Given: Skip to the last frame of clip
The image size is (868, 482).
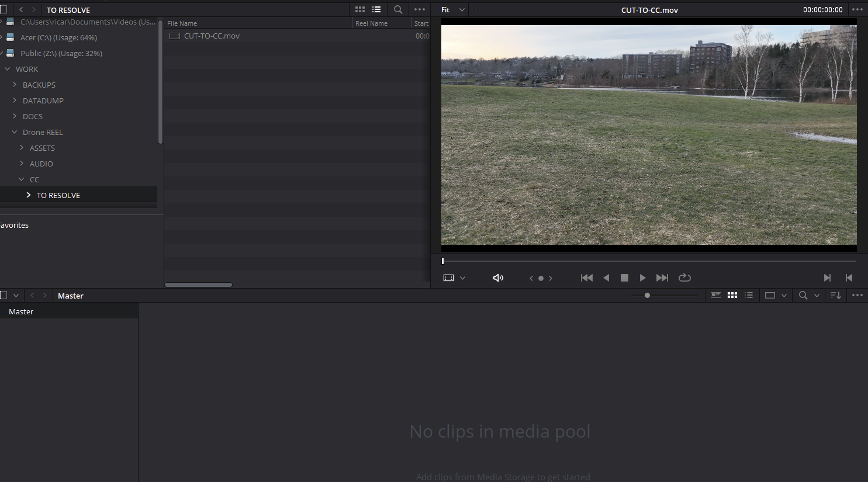Looking at the screenshot, I should [x=662, y=278].
